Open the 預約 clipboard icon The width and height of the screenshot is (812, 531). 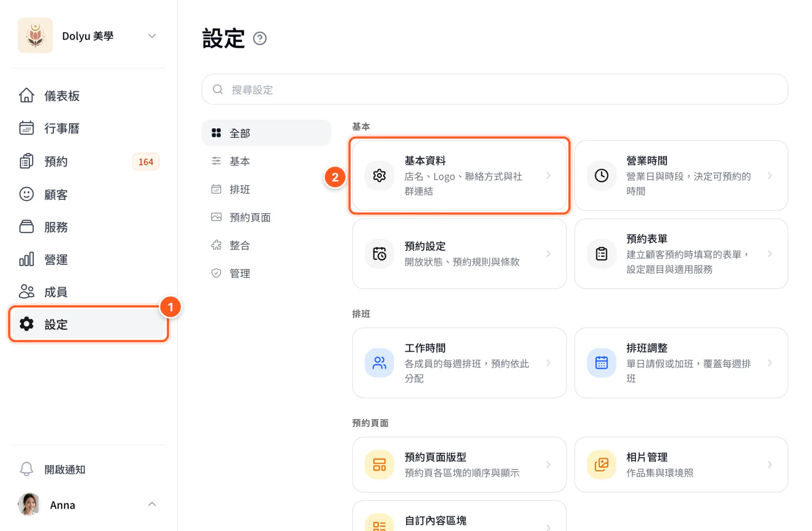tap(26, 161)
